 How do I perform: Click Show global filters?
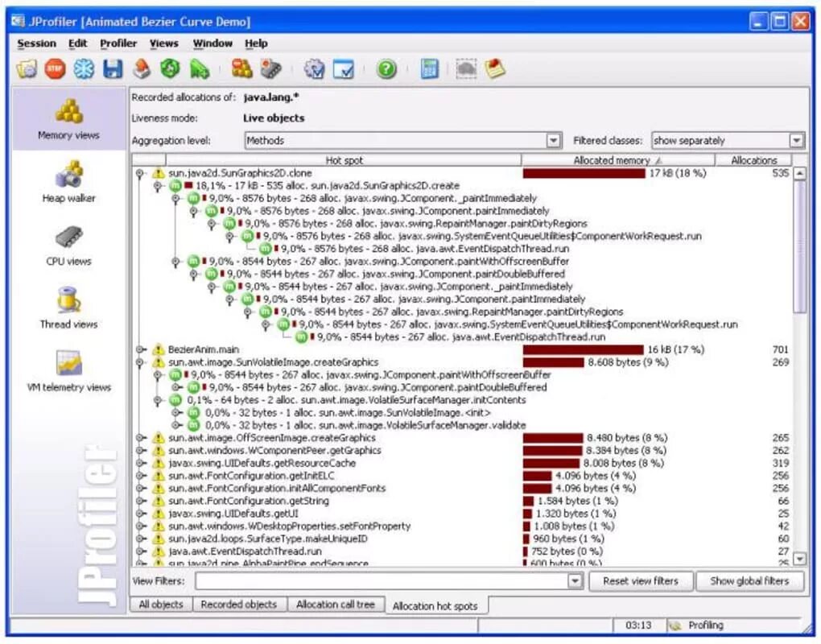tap(750, 581)
